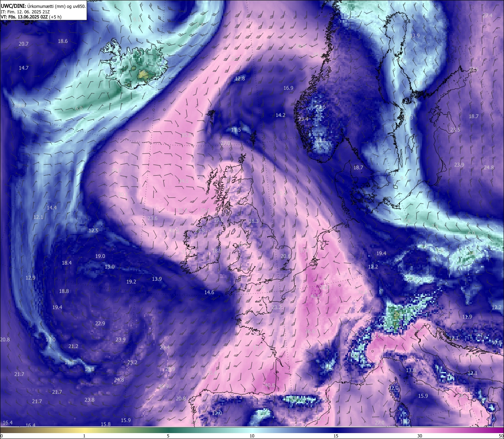504x439 pixels.
Task: Click the colorbar tick label 5
Action: point(168,436)
